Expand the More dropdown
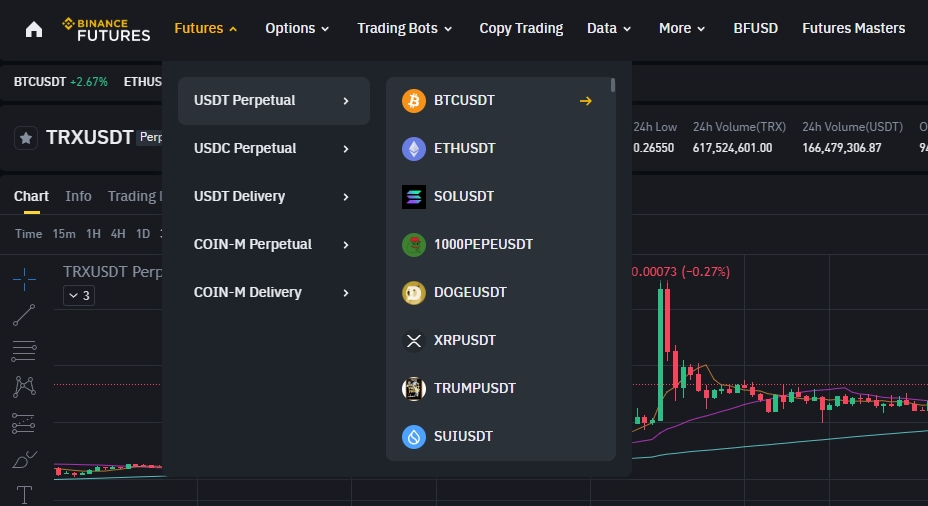 (682, 28)
